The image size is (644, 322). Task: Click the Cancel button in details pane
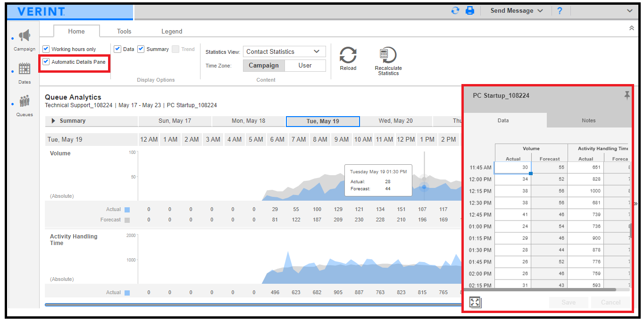tap(611, 302)
